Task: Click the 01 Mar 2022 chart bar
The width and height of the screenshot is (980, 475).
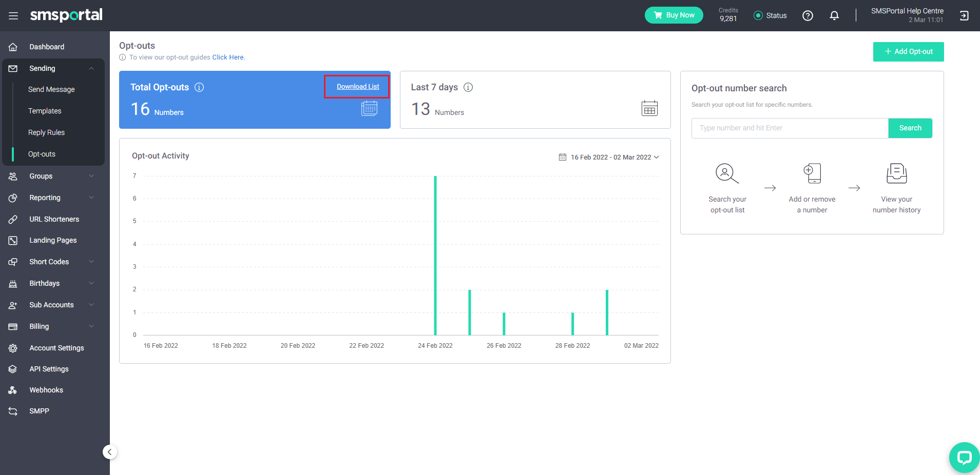Action: coord(607,312)
